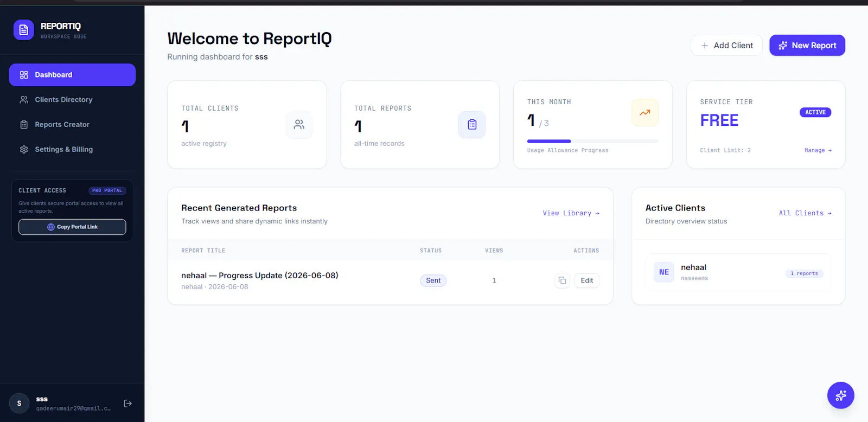Click the usage allowance progress bar
The image size is (868, 422).
click(x=592, y=141)
